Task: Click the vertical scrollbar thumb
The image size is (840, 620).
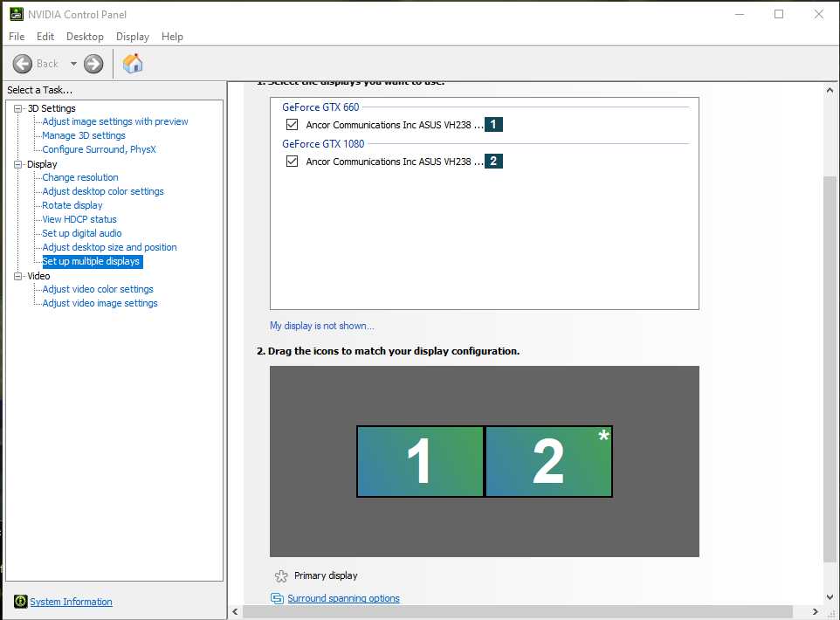Action: pos(830,369)
